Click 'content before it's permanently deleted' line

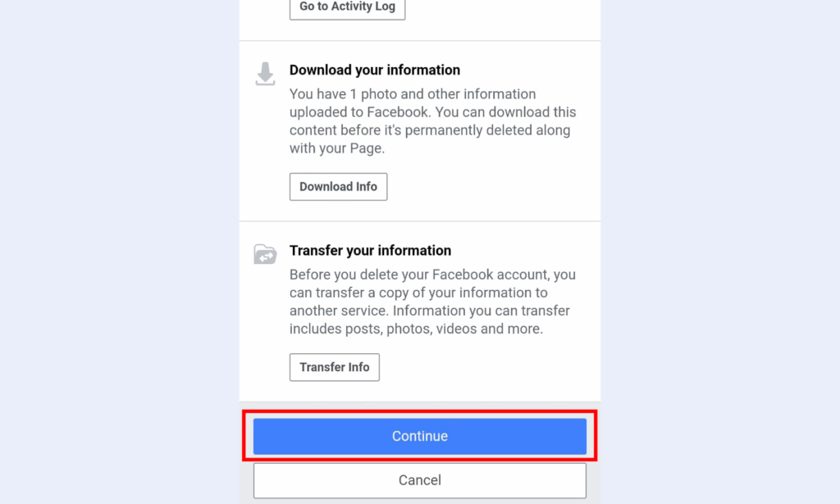[430, 130]
